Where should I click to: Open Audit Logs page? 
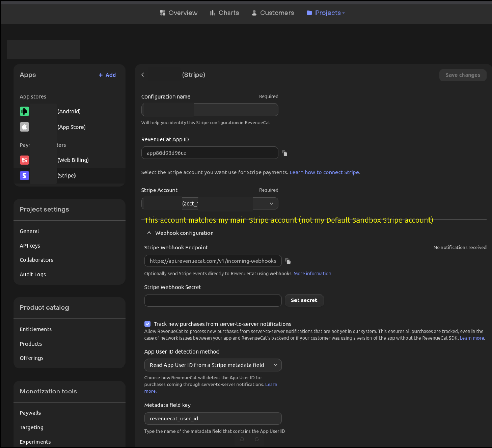(33, 274)
